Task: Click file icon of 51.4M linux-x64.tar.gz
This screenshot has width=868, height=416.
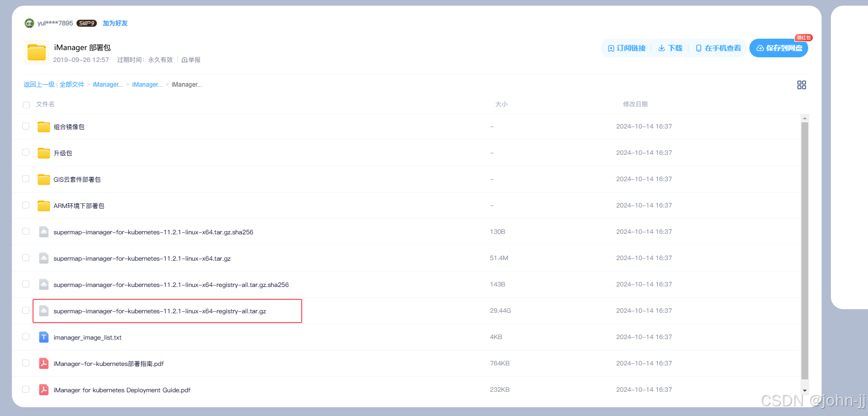Action: tap(44, 258)
